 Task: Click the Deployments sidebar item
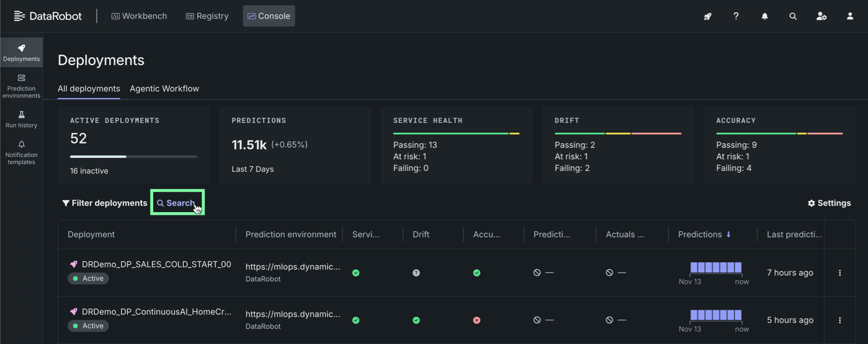coord(21,53)
